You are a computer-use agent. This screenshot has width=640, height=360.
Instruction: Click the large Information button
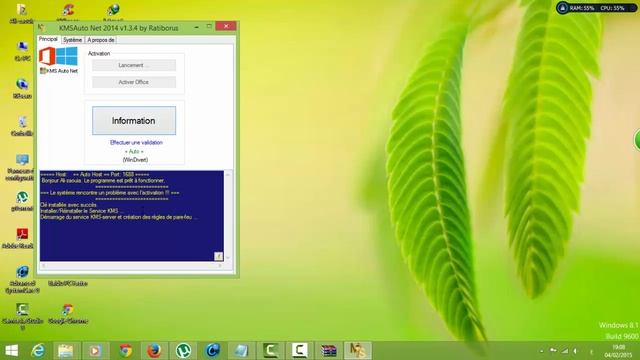134,121
